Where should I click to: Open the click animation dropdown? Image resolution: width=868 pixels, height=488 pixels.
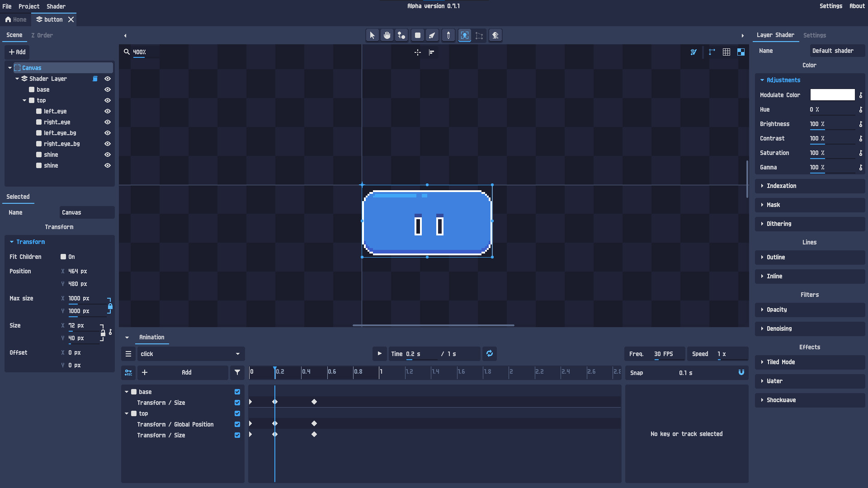pos(190,354)
